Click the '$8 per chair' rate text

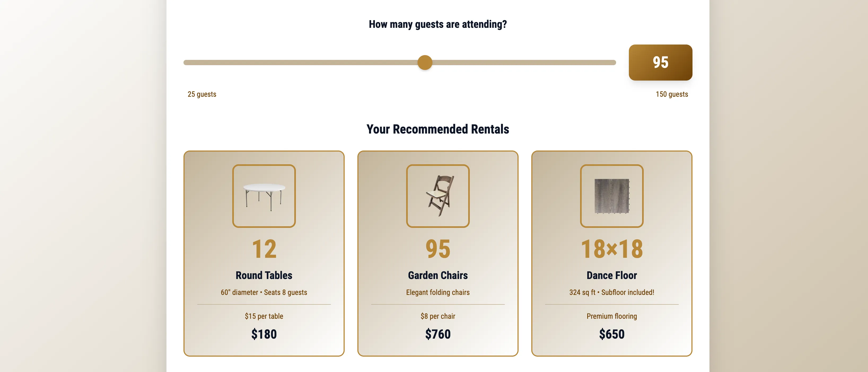[x=438, y=316]
